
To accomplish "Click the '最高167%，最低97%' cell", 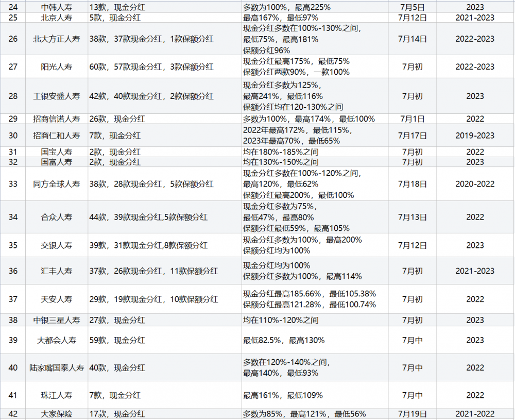I will coord(315,18).
